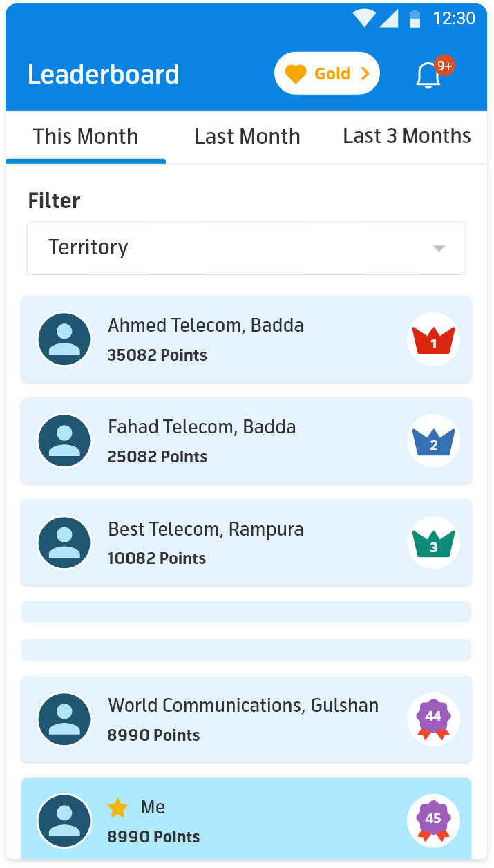Click the Gold membership button
Image resolution: width=494 pixels, height=868 pixels.
(x=327, y=73)
